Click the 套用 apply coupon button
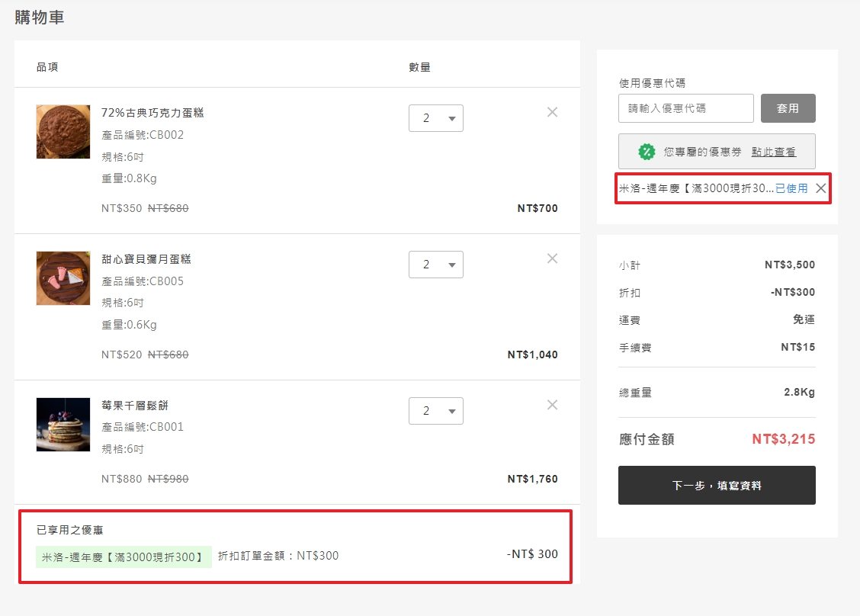 [788, 107]
